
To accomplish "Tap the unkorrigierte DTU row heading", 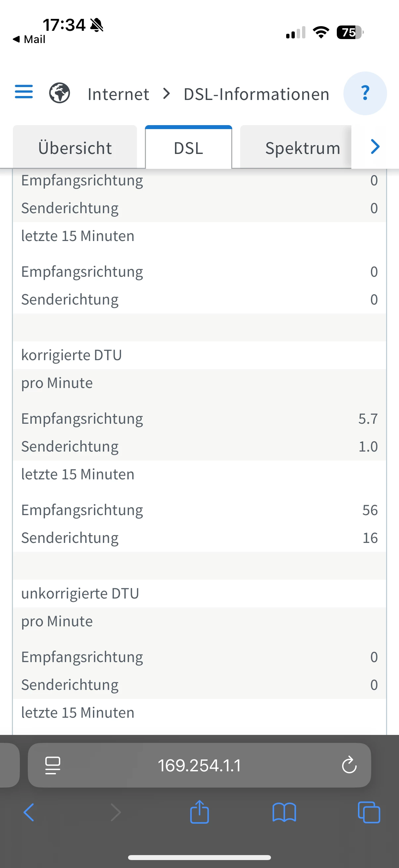I will click(x=80, y=593).
